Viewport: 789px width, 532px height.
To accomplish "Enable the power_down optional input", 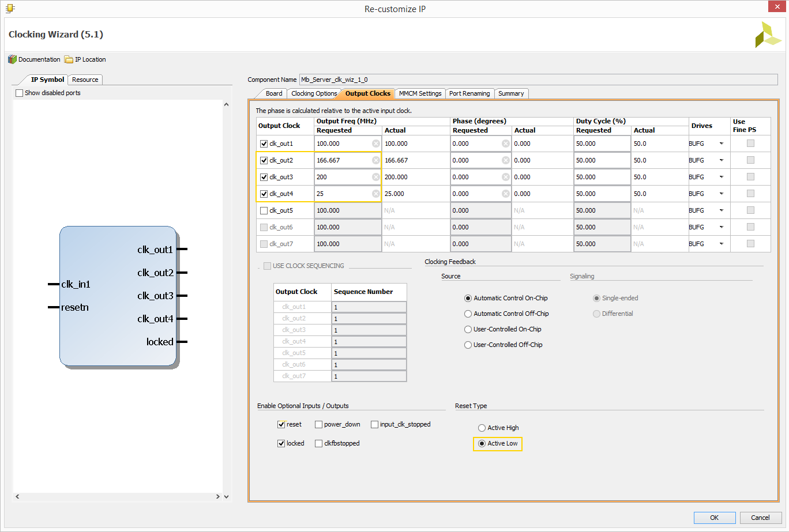I will coord(318,425).
